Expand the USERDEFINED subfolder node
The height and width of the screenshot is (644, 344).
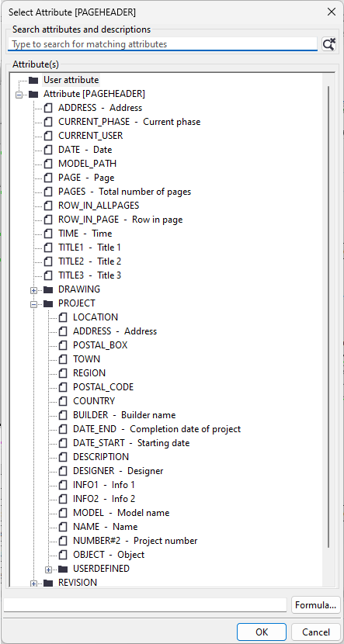point(48,570)
